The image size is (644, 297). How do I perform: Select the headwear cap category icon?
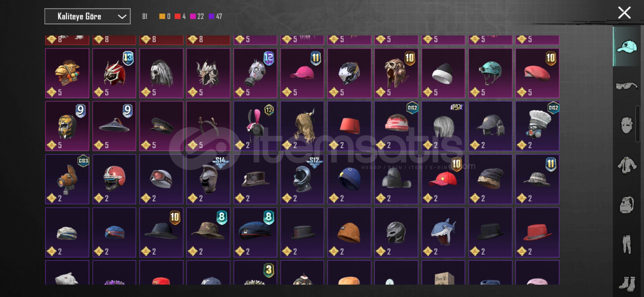[x=627, y=47]
